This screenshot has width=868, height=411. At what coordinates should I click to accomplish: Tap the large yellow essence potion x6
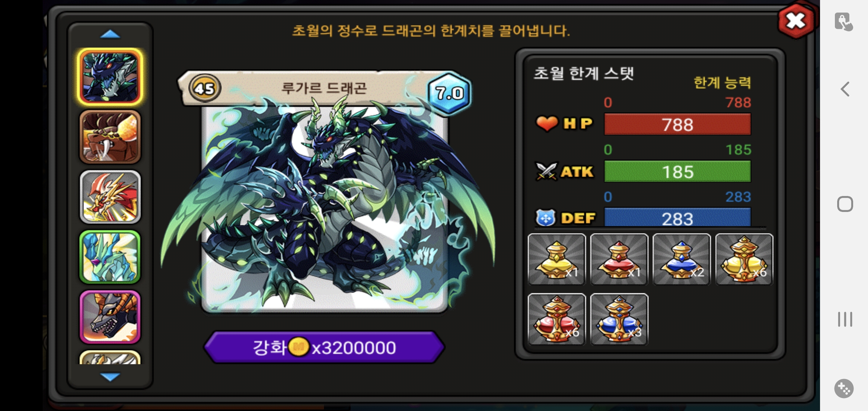pos(744,259)
